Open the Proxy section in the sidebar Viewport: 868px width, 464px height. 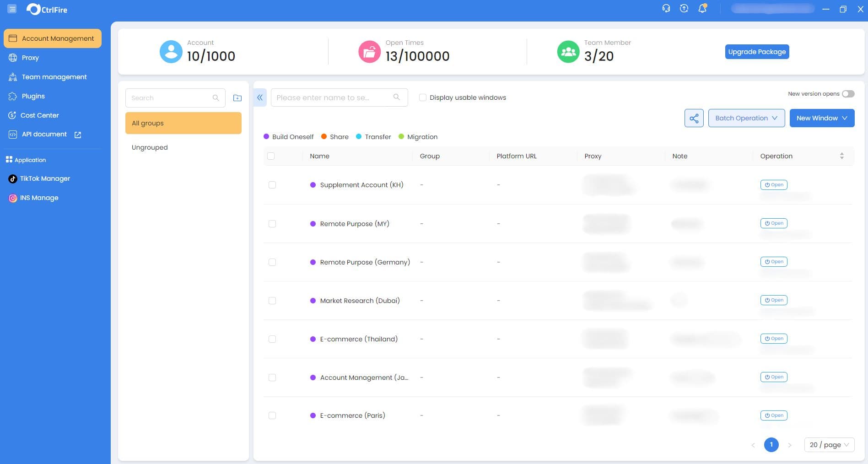[x=30, y=58]
